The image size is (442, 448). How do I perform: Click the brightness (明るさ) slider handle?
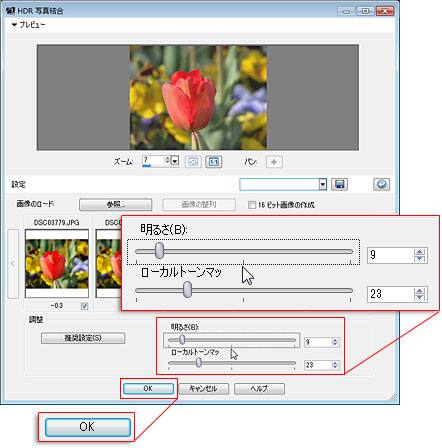click(x=182, y=340)
